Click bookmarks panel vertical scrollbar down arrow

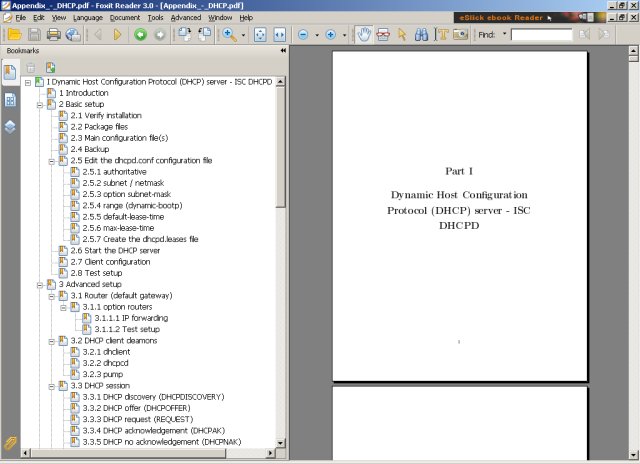pyautogui.click(x=280, y=443)
